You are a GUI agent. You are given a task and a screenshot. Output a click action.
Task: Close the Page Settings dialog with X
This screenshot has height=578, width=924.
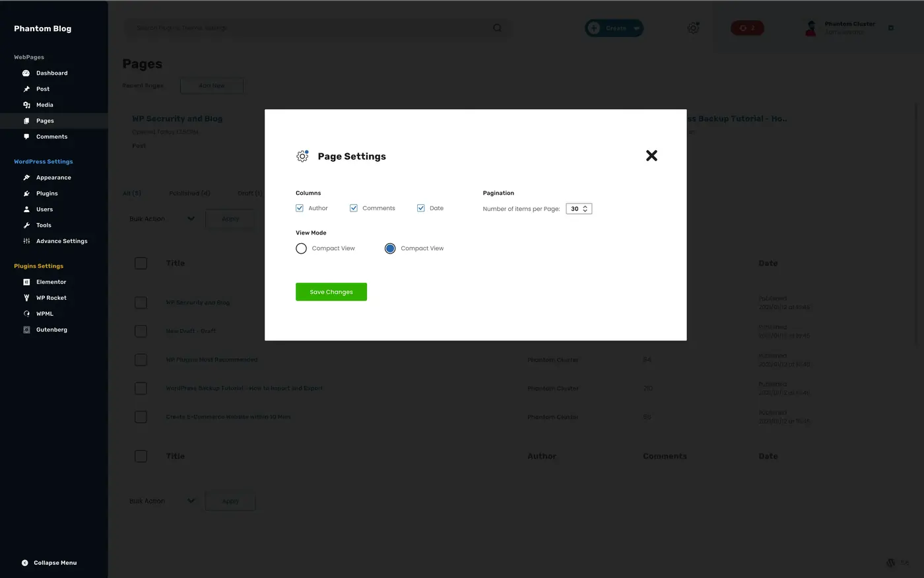pyautogui.click(x=651, y=156)
